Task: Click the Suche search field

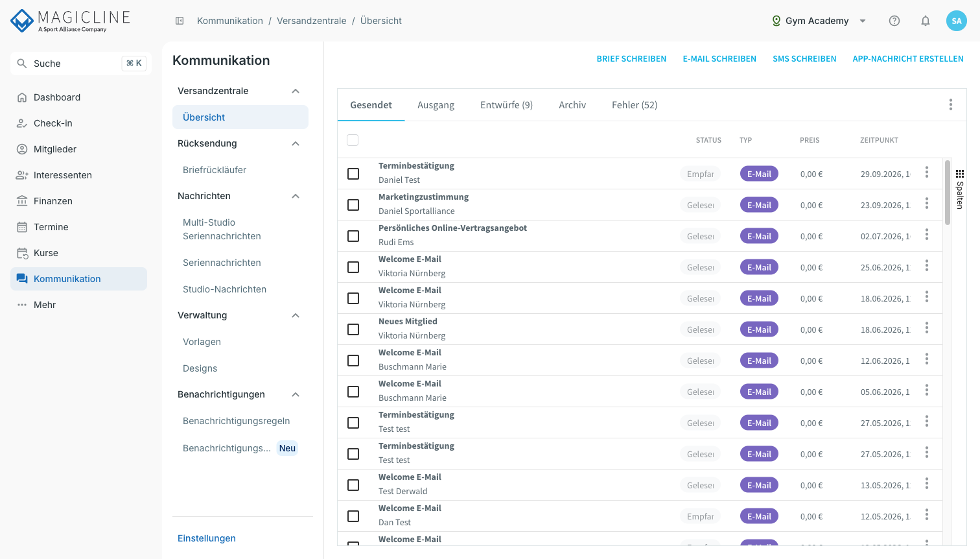Action: pyautogui.click(x=81, y=64)
